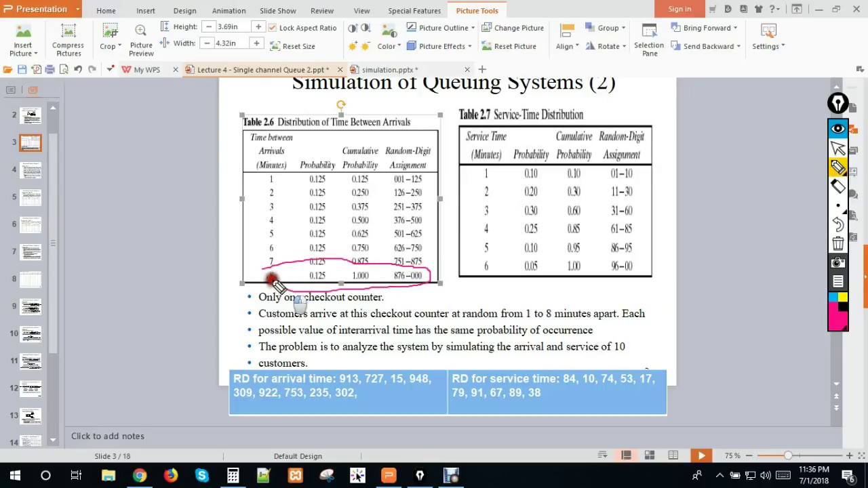Open the Insert ribbon tab

145,11
